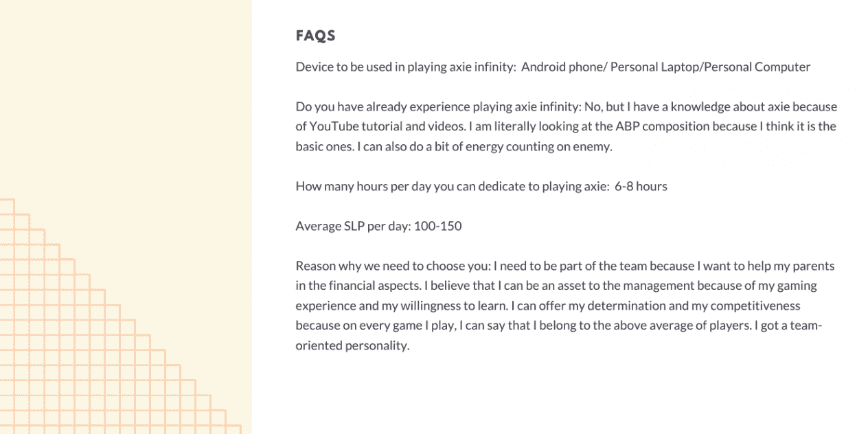Click the '100-150' SLP value
The image size is (868, 434).
[438, 227]
